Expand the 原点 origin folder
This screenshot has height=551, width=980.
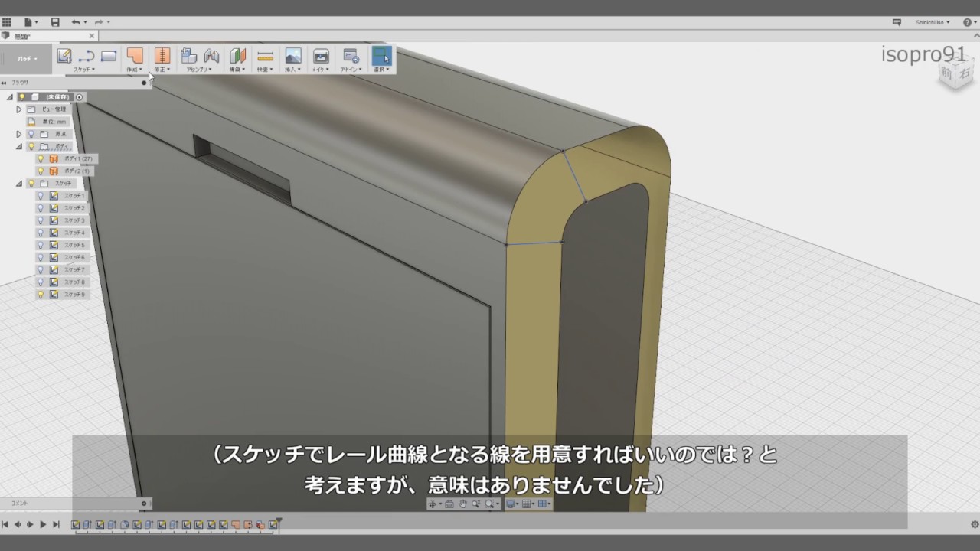pos(19,134)
